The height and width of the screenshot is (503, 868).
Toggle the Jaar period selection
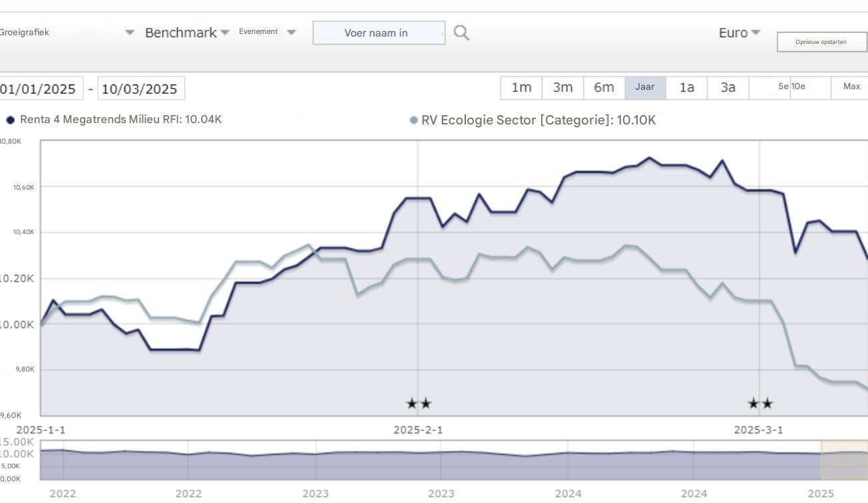coord(645,87)
